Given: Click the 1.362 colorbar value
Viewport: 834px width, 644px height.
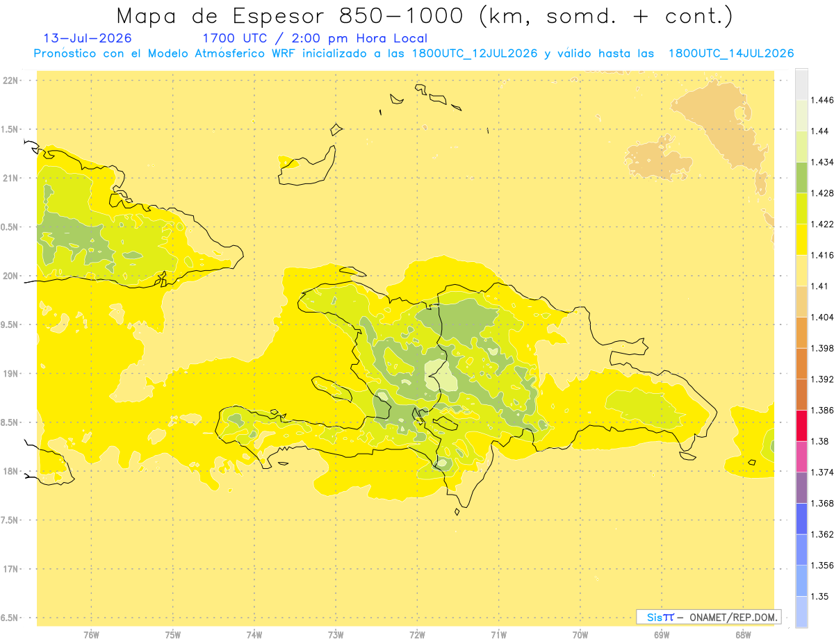Looking at the screenshot, I should [822, 534].
